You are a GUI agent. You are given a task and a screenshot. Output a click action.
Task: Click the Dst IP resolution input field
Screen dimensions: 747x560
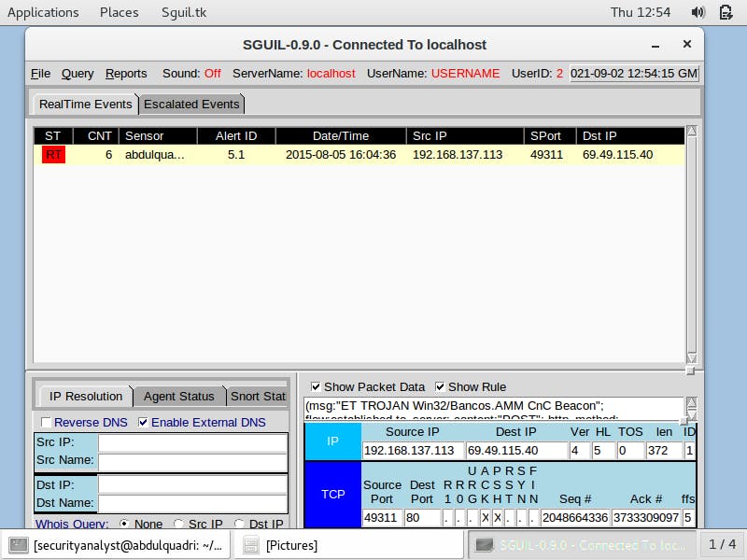tap(192, 484)
